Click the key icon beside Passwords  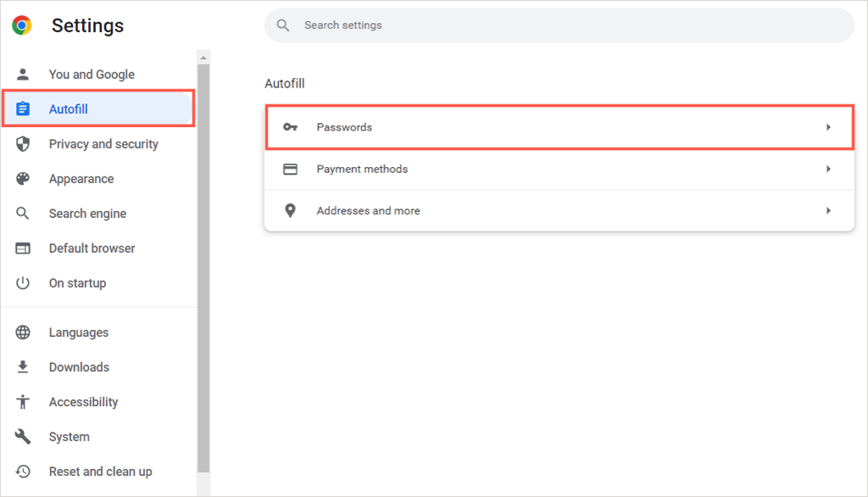click(290, 127)
